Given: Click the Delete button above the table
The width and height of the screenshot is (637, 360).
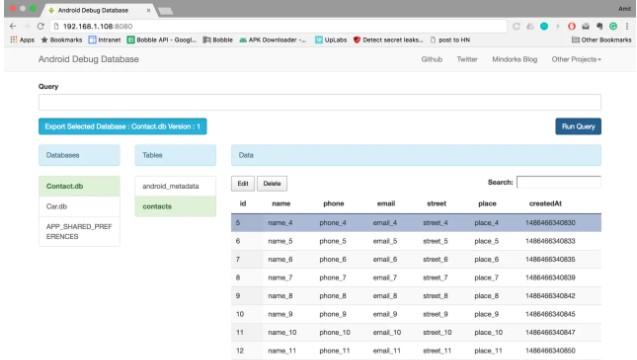Looking at the screenshot, I should pyautogui.click(x=272, y=184).
